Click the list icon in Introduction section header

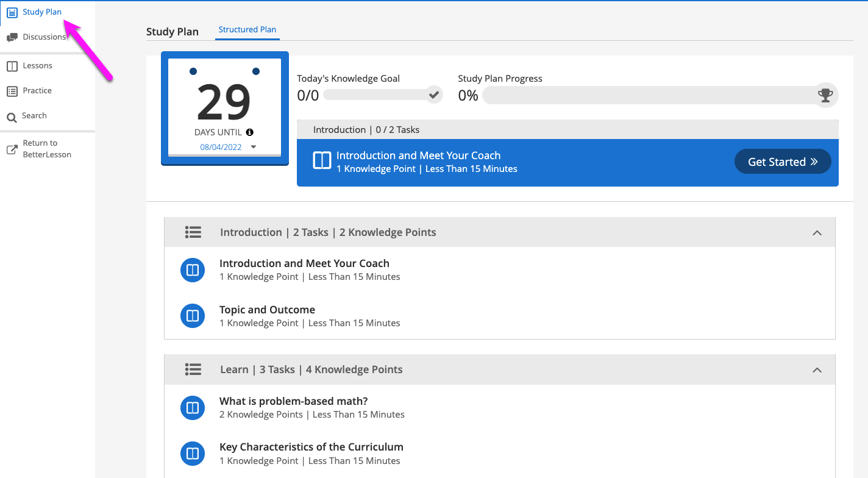pos(193,232)
